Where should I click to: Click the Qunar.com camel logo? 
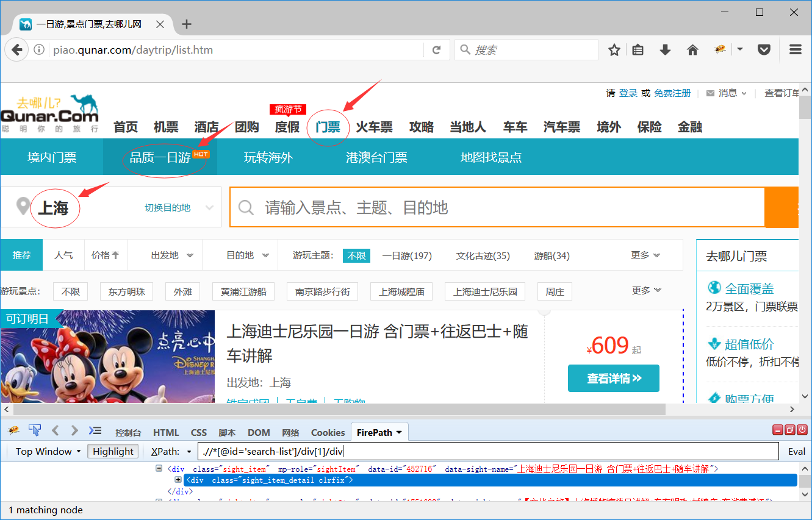click(49, 113)
